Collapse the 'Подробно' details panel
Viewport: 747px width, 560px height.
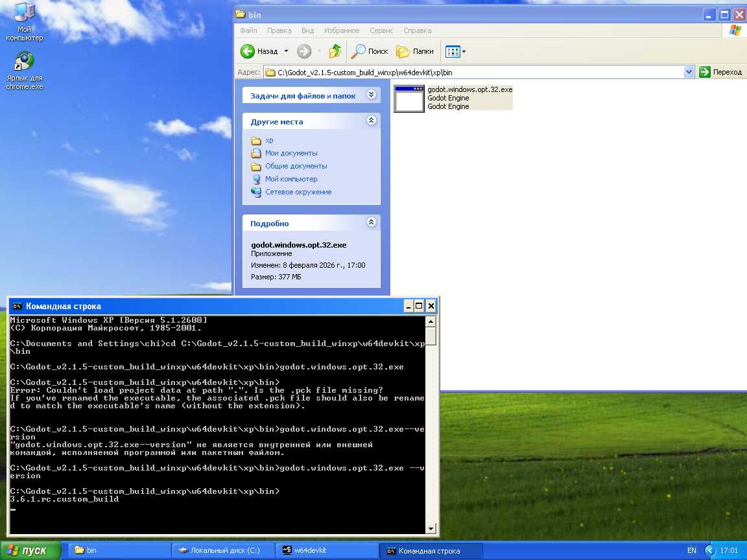click(x=371, y=222)
